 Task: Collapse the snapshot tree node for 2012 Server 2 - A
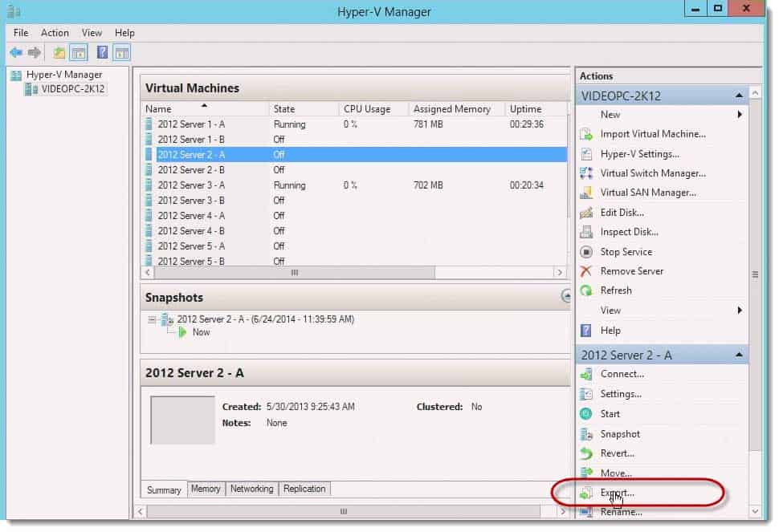pyautogui.click(x=152, y=319)
